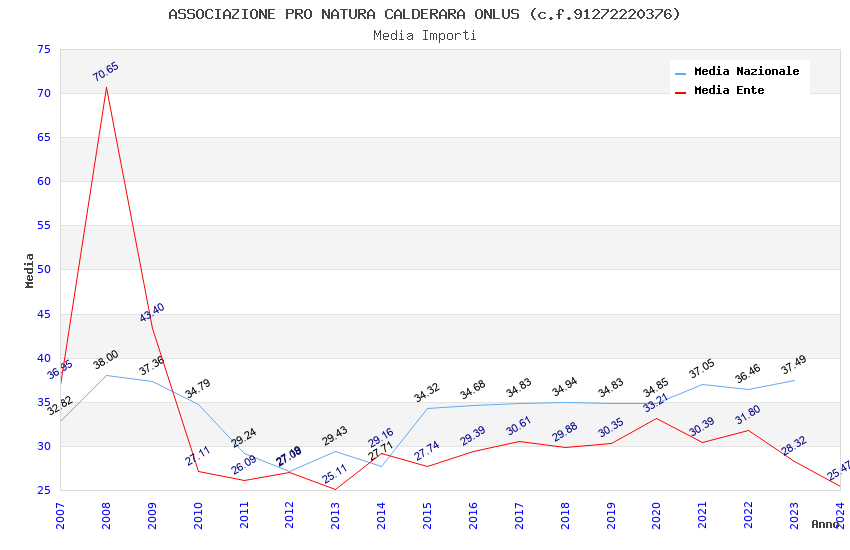The width and height of the screenshot is (850, 550).
Task: Click the x-axis year label 2014
Action: click(x=381, y=515)
